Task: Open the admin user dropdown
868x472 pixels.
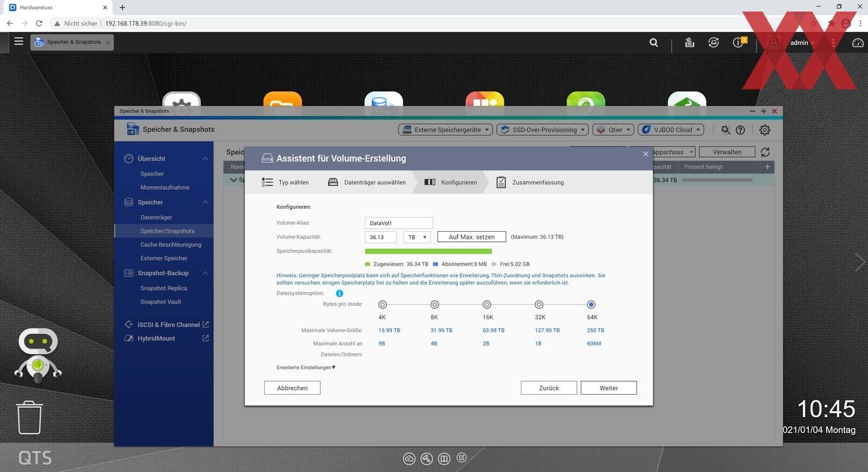Action: pyautogui.click(x=803, y=43)
